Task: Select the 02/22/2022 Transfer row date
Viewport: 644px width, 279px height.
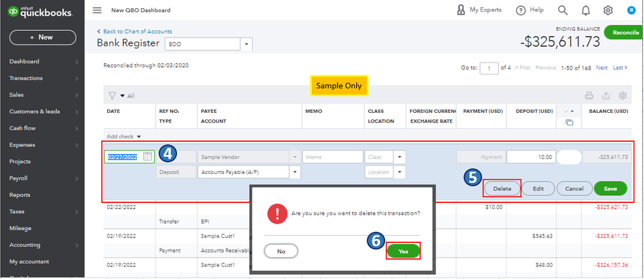Action: tap(121, 207)
